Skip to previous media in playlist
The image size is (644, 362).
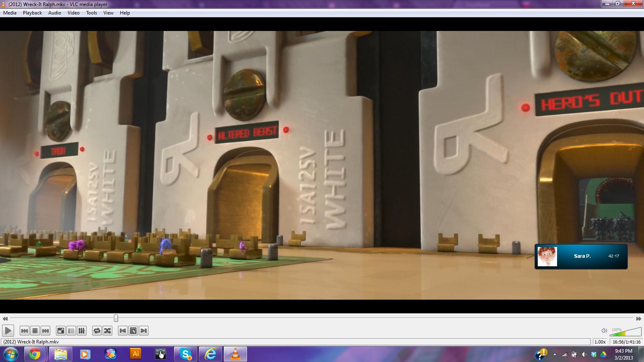pyautogui.click(x=24, y=331)
